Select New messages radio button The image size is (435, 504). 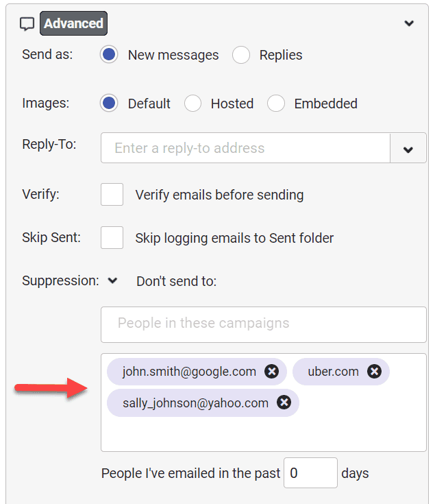pyautogui.click(x=109, y=56)
